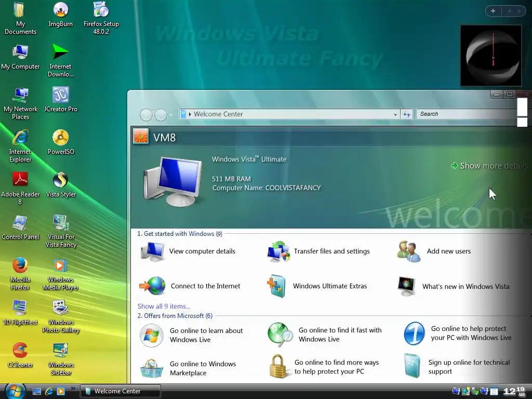The width and height of the screenshot is (532, 399).
Task: Open the address bar history dropdown
Action: coord(395,114)
